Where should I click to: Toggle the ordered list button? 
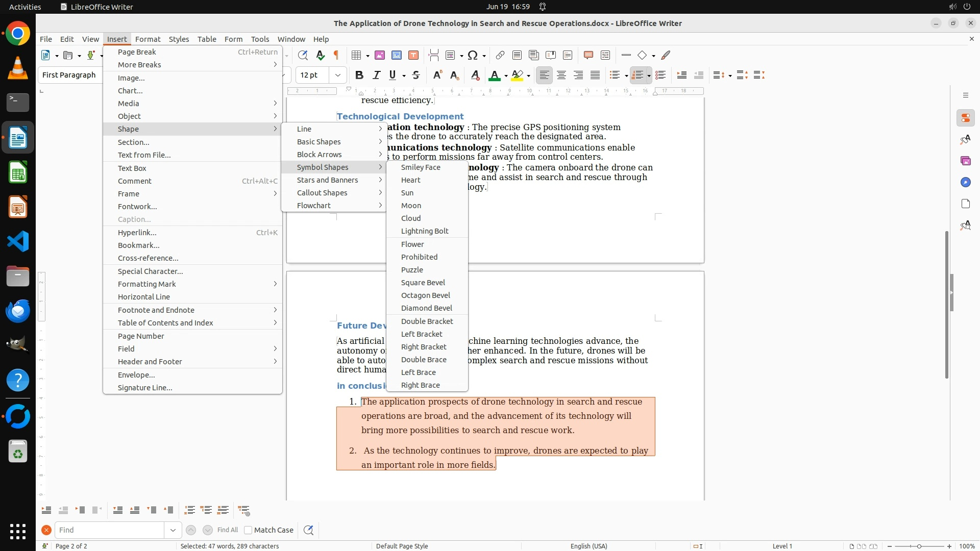coord(637,76)
